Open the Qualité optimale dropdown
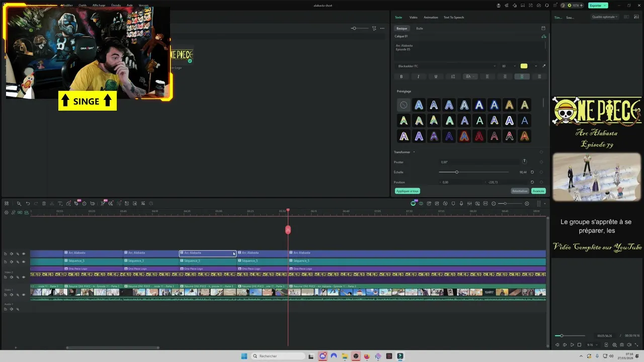The width and height of the screenshot is (644, 362). [605, 17]
